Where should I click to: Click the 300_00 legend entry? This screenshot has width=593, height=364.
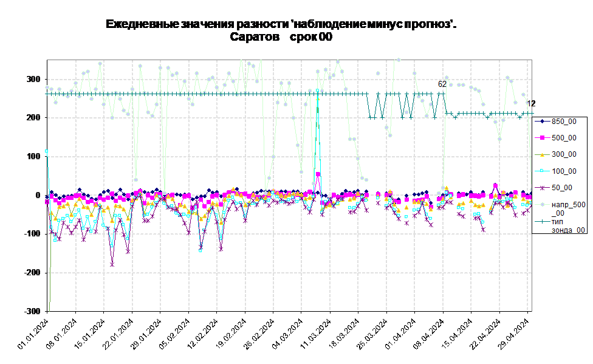click(x=556, y=154)
